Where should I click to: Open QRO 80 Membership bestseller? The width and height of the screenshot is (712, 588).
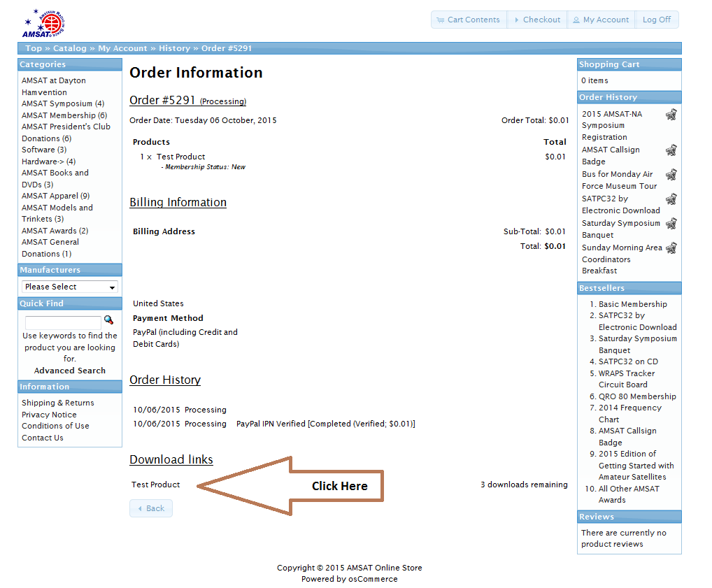[x=637, y=396]
